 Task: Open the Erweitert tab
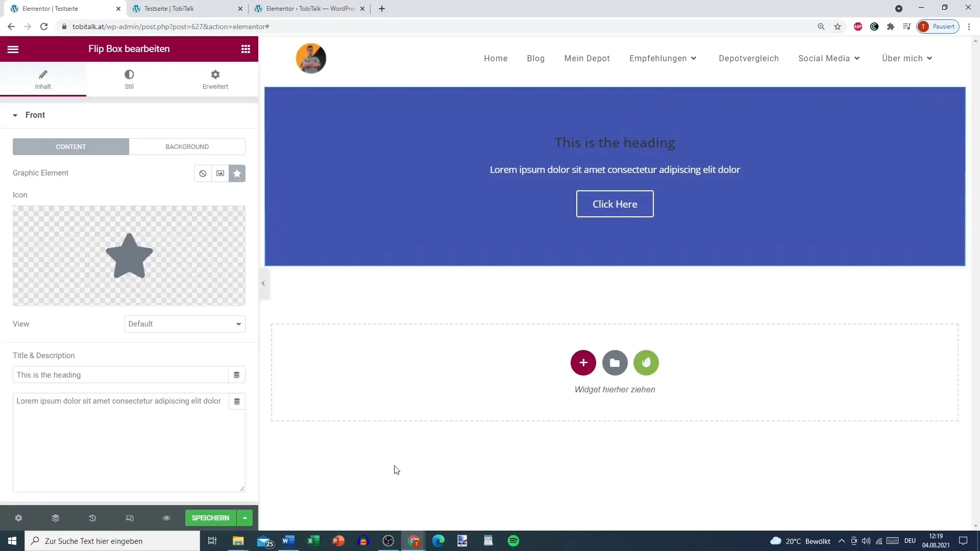pos(215,80)
